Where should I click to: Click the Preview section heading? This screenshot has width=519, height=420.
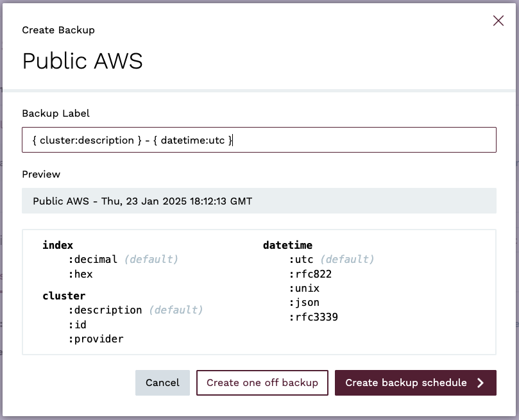click(40, 174)
